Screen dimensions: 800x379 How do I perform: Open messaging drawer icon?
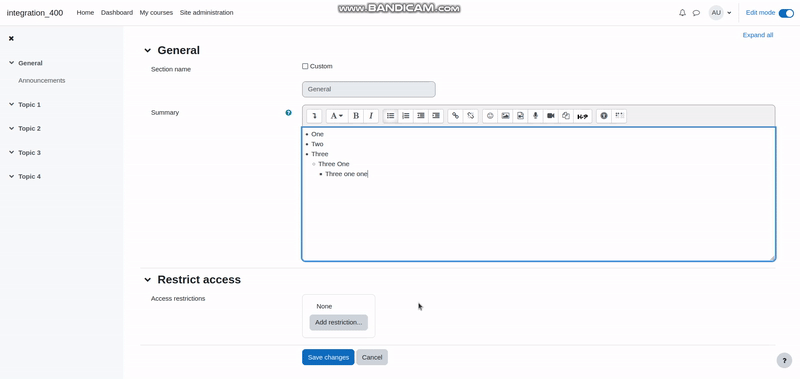pos(696,13)
